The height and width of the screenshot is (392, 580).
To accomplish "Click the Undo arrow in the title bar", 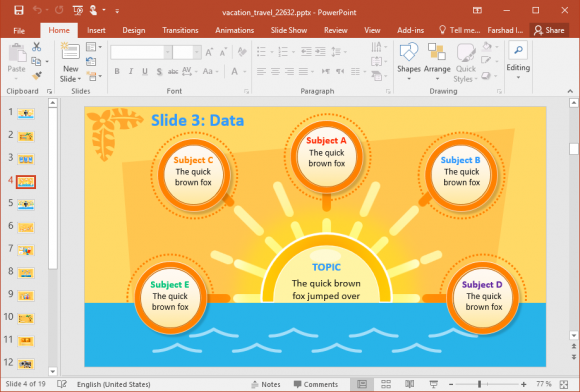I will (37, 10).
